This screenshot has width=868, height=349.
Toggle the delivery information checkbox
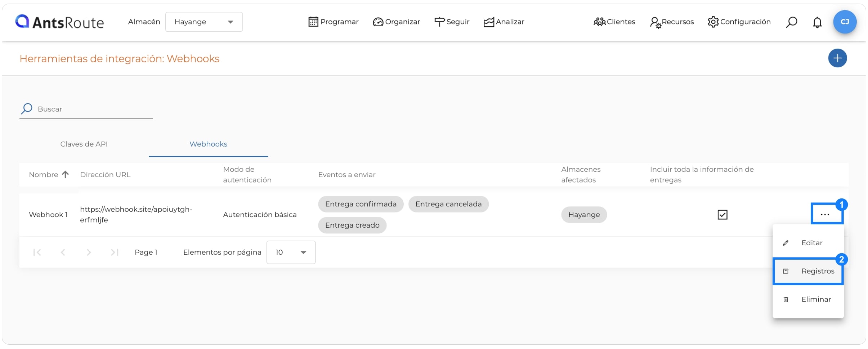(x=722, y=215)
